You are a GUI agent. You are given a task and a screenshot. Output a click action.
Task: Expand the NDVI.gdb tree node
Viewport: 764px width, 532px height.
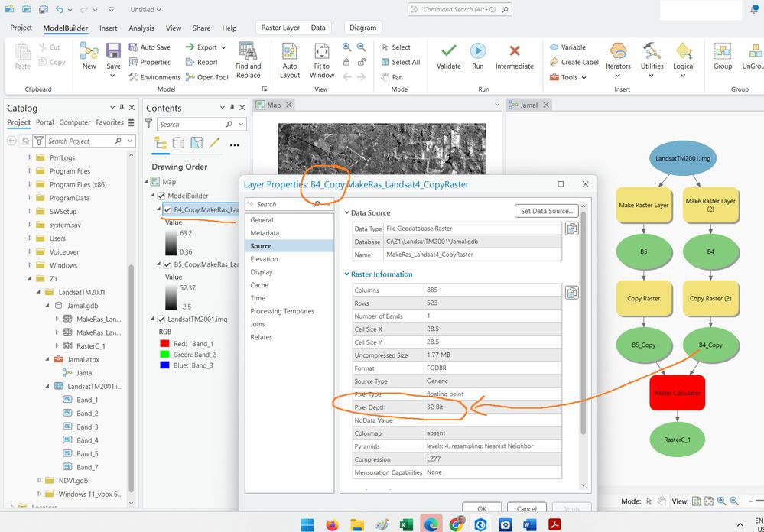pyautogui.click(x=41, y=481)
